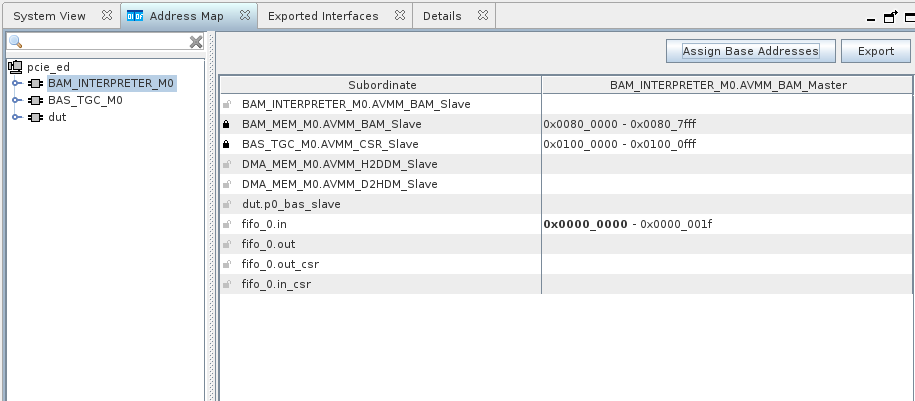The image size is (915, 401).
Task: Select BAM_INTERPRETER_M0 in the hierarchy tree
Action: (111, 83)
